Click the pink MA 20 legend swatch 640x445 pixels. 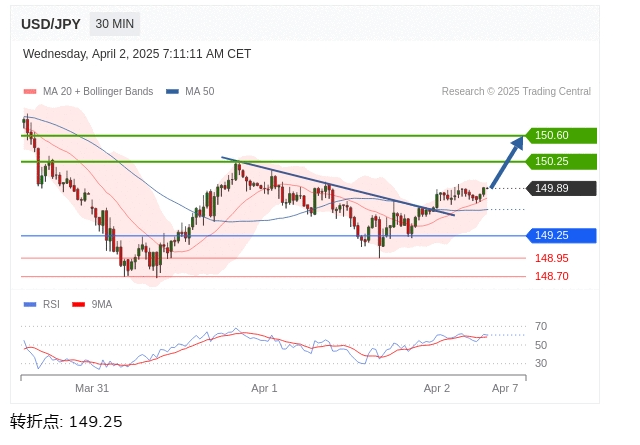coord(30,91)
